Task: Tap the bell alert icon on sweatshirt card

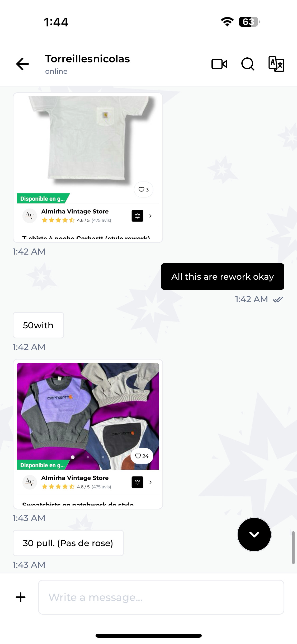Action: pos(137,482)
